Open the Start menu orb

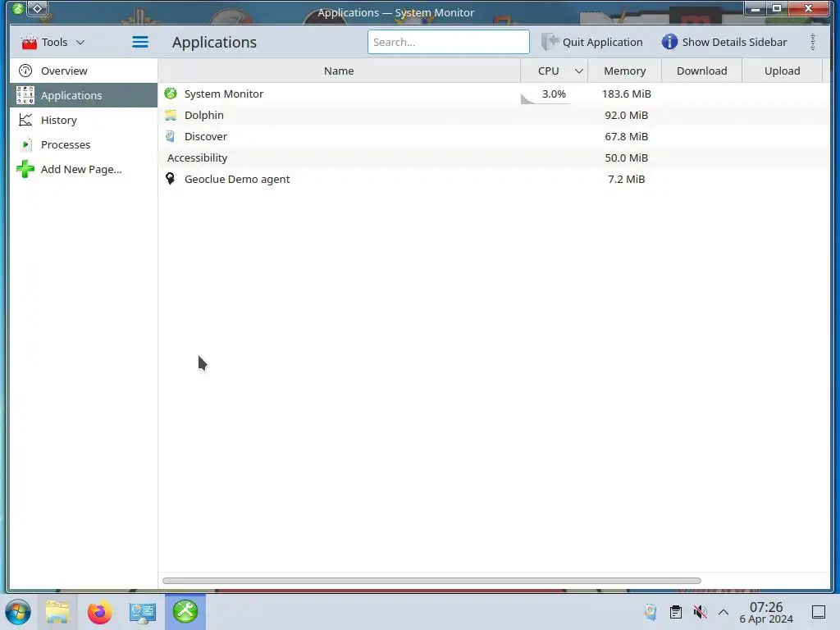click(18, 612)
